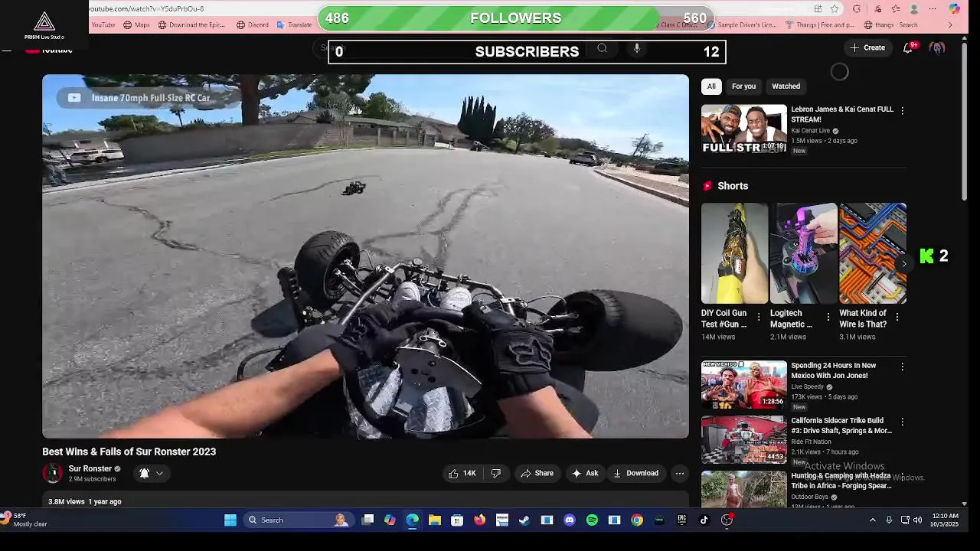980x551 pixels.
Task: Open the DIY Coil Gun Test short
Action: (734, 253)
